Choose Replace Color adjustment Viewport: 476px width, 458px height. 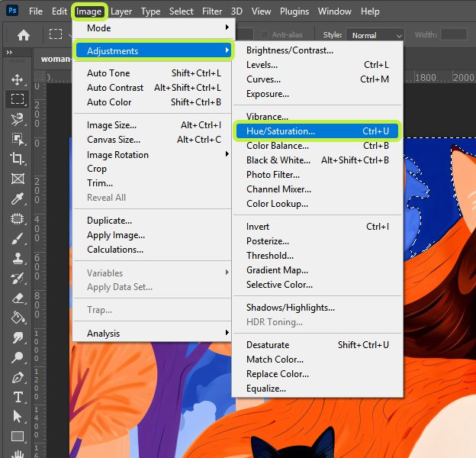pyautogui.click(x=317, y=373)
